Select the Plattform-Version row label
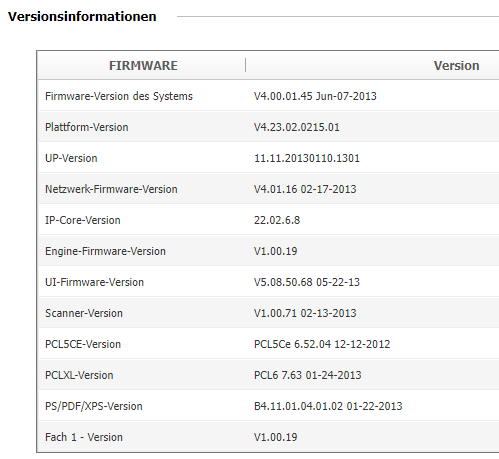 point(87,127)
